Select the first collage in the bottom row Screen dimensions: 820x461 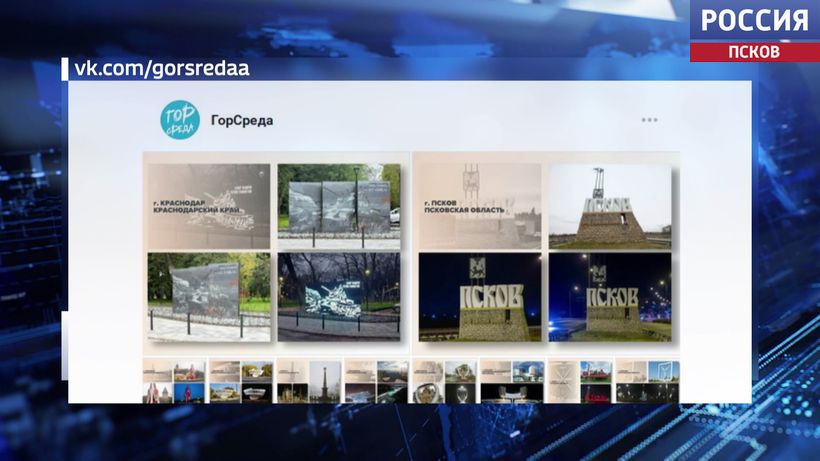tap(174, 381)
